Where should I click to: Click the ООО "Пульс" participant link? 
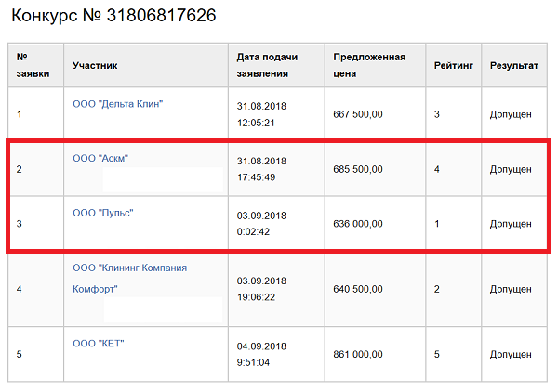coord(103,213)
